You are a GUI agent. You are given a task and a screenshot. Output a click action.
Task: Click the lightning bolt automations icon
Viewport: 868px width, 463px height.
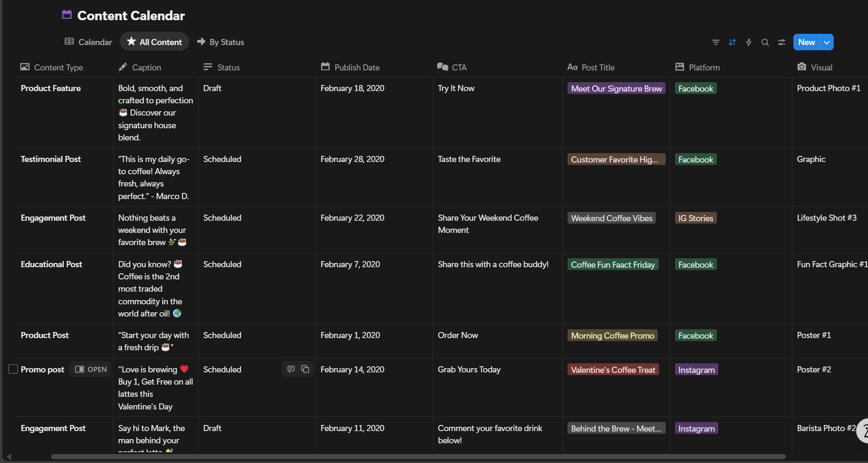click(x=749, y=42)
